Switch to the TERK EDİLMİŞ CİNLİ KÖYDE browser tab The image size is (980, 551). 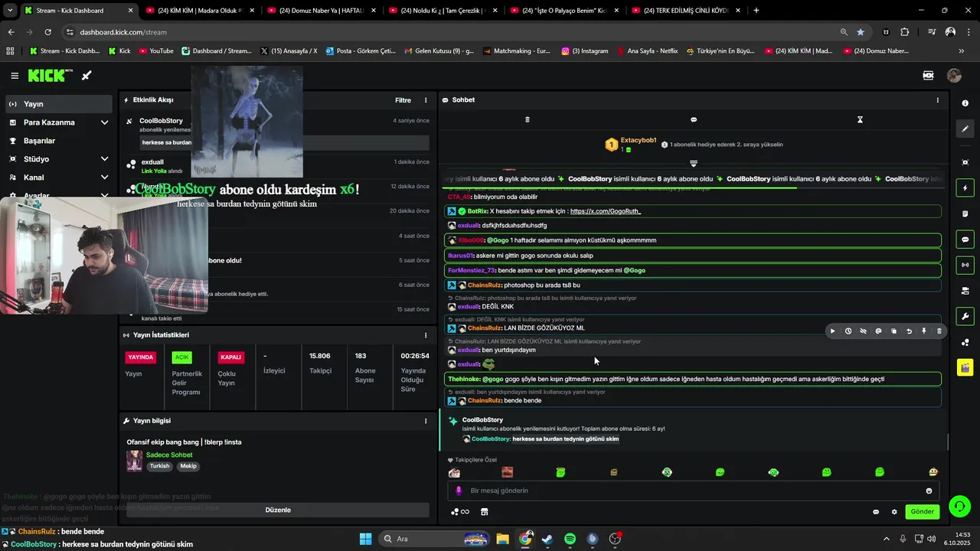pyautogui.click(x=686, y=10)
